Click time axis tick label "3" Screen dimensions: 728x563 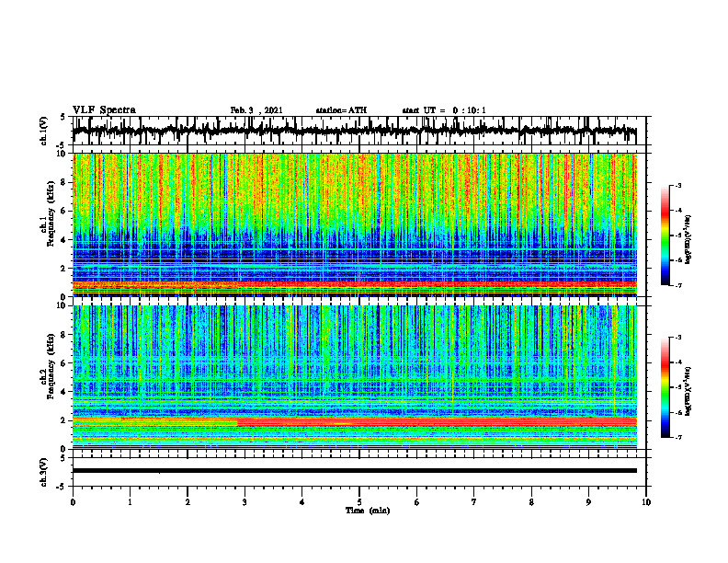click(245, 502)
